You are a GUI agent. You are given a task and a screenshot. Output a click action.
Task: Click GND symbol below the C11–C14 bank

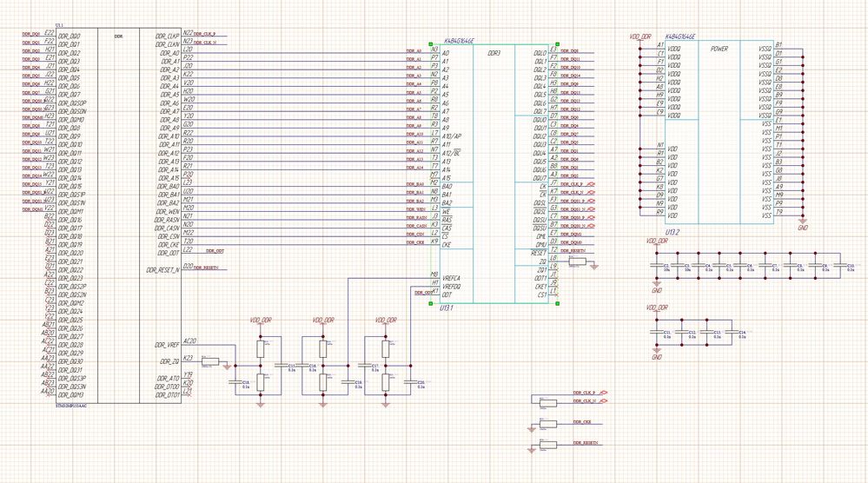pyautogui.click(x=657, y=354)
